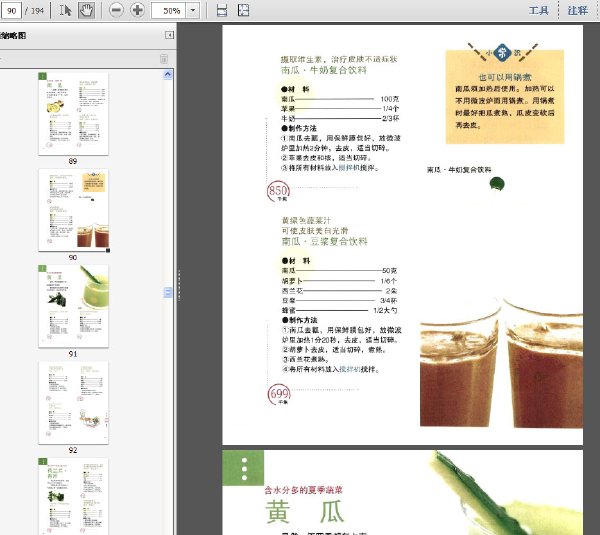Click the 搅拌机 link in second recipe

[350, 369]
